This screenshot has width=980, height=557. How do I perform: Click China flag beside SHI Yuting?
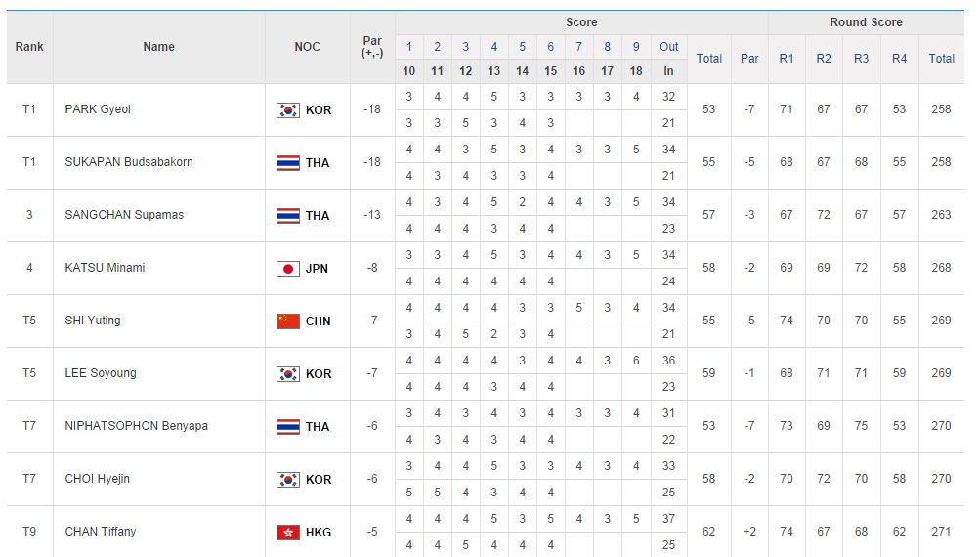(287, 321)
